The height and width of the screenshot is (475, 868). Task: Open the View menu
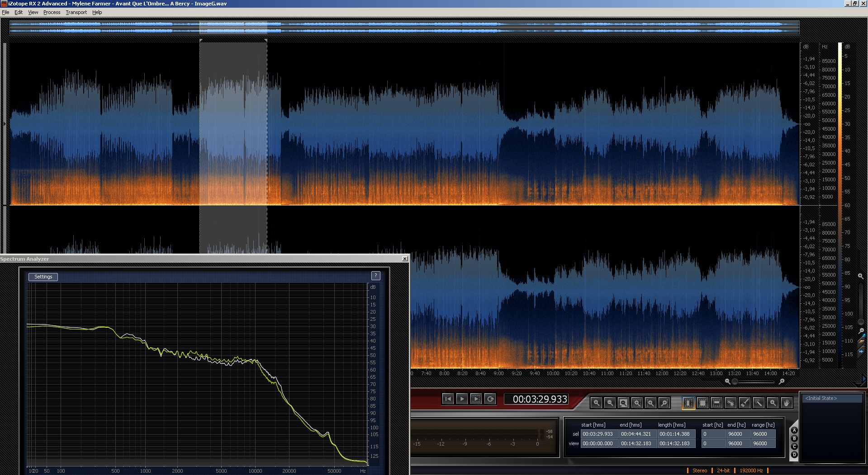(33, 12)
